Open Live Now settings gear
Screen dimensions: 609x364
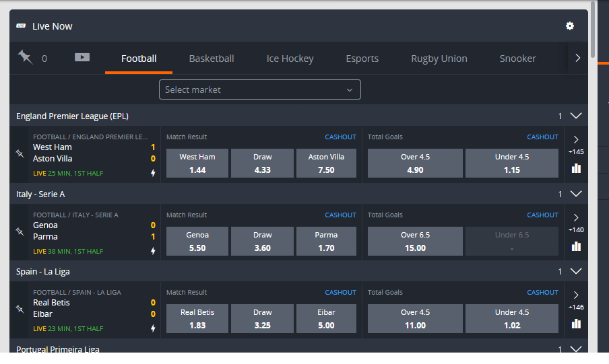(569, 26)
